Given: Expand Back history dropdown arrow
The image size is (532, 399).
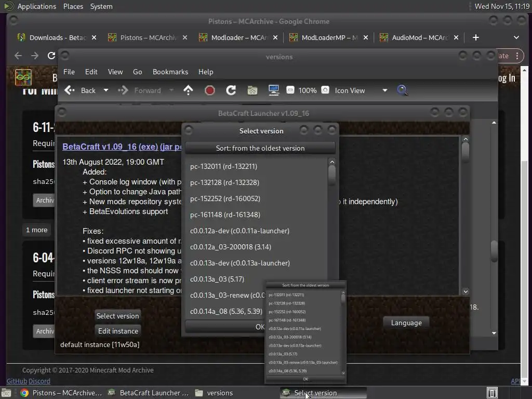Looking at the screenshot, I should coord(106,90).
